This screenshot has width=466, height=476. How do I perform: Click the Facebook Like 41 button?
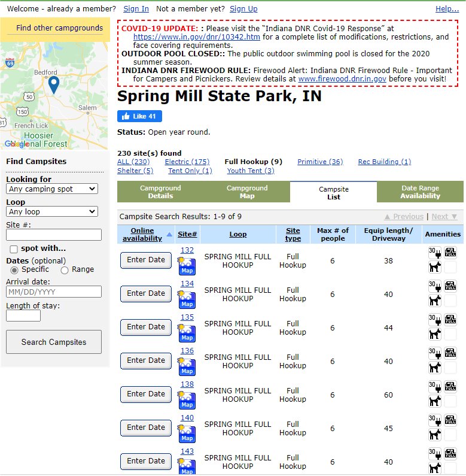click(139, 116)
